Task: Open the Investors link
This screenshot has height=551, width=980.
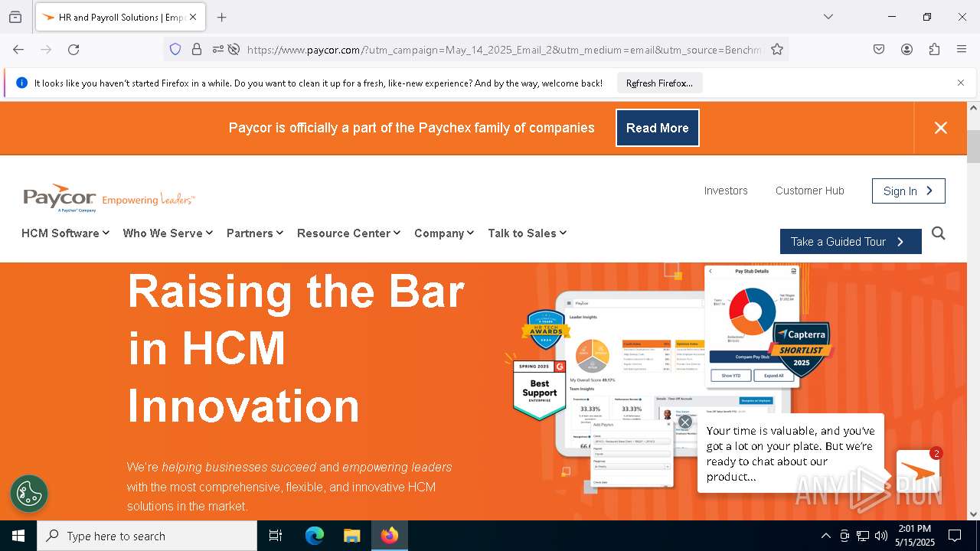Action: click(x=726, y=191)
